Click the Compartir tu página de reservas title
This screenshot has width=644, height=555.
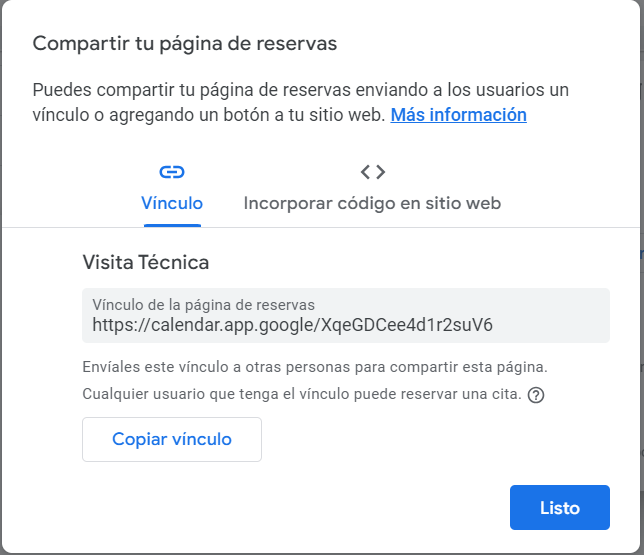coord(185,43)
